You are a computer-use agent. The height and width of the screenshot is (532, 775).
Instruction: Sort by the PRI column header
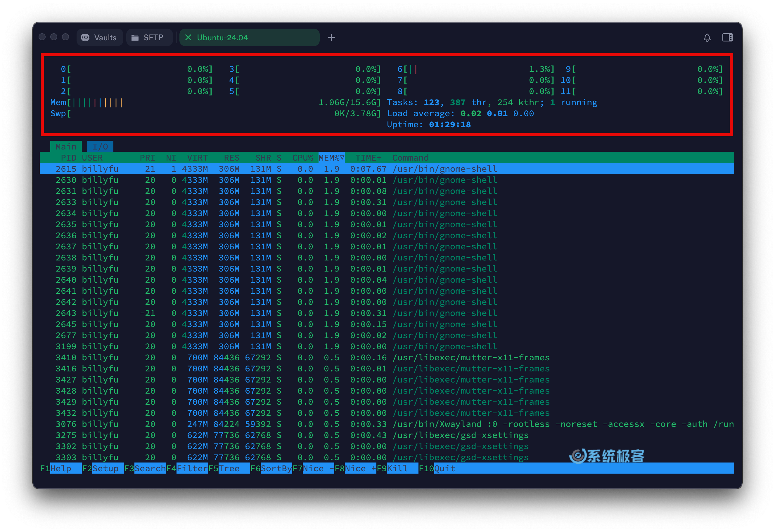[x=147, y=158]
